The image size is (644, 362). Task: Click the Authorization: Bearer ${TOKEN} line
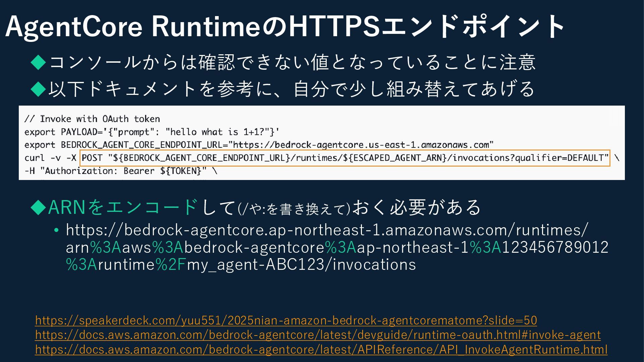click(121, 171)
